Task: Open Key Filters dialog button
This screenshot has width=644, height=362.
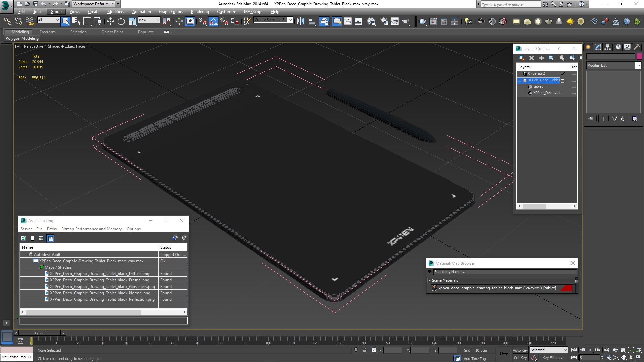Action: coord(553,358)
